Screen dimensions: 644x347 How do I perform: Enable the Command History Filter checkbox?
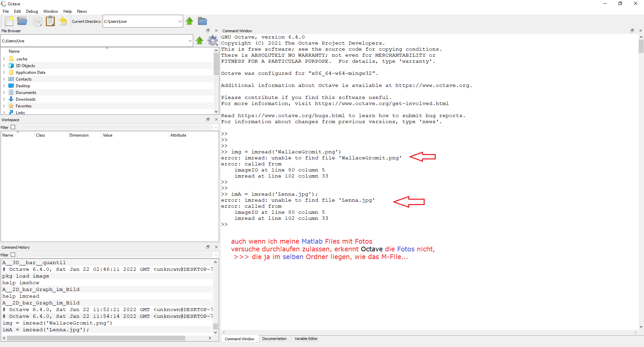pos(13,255)
